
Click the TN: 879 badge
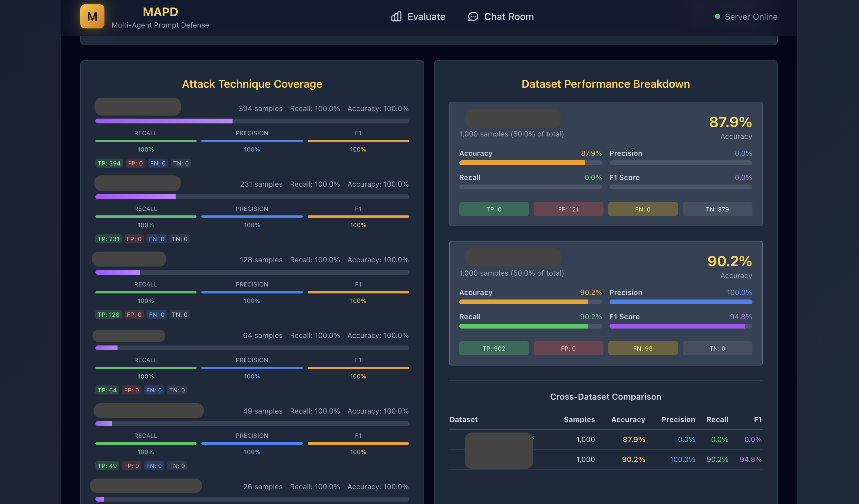point(718,209)
